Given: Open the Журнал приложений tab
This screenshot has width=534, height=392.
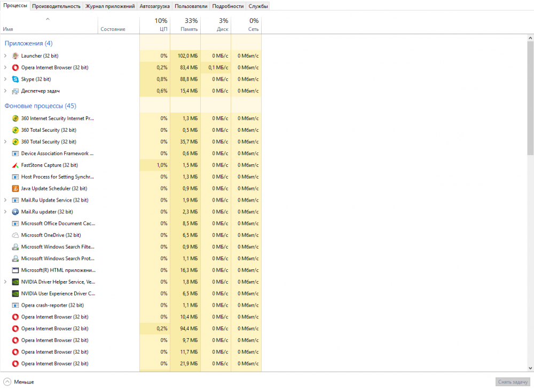Looking at the screenshot, I should (110, 6).
